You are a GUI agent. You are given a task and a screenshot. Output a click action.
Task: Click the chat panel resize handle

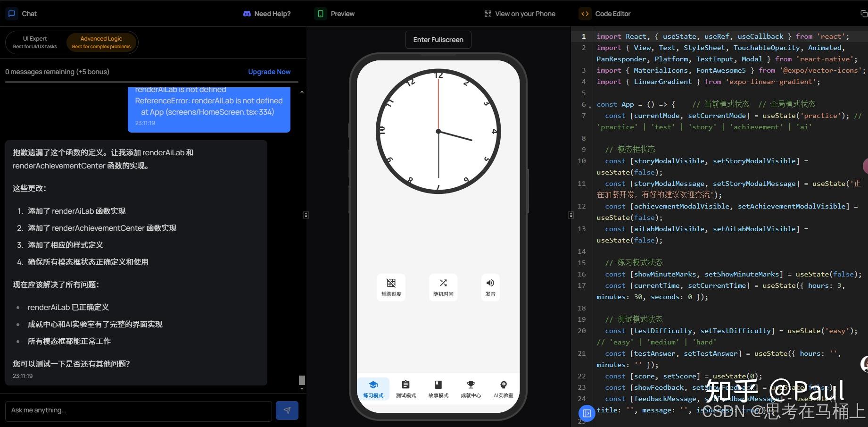[306, 215]
